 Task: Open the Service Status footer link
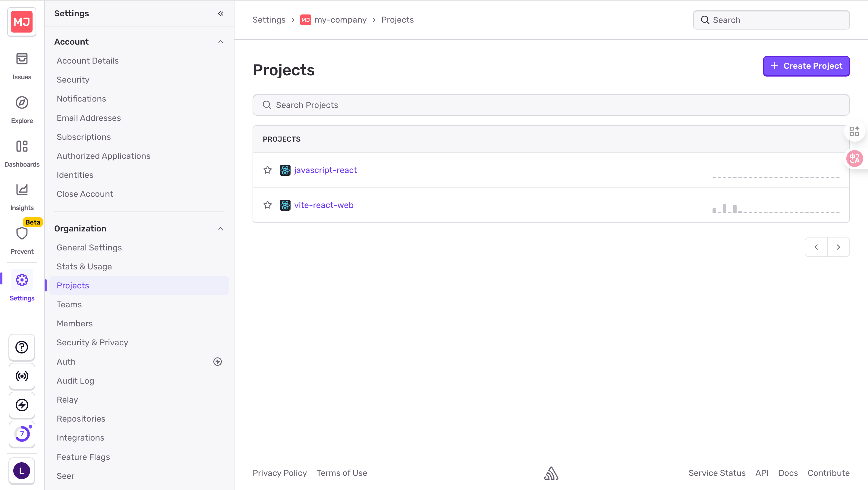coord(717,473)
